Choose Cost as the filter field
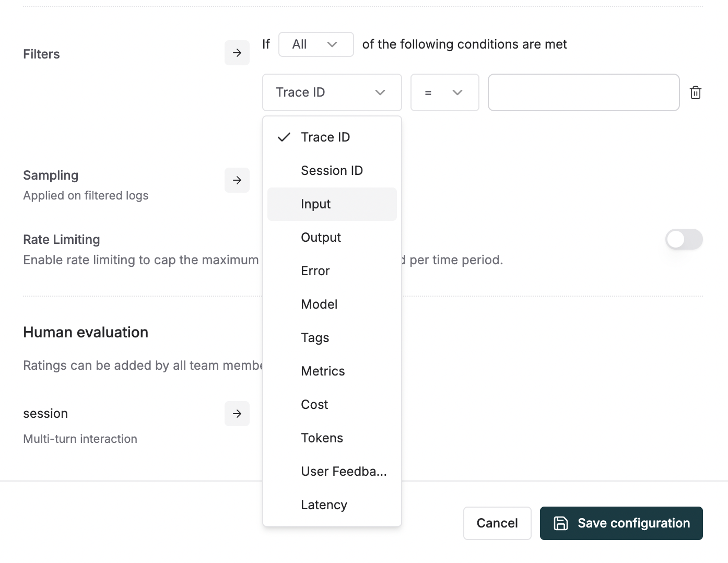 [x=314, y=404]
